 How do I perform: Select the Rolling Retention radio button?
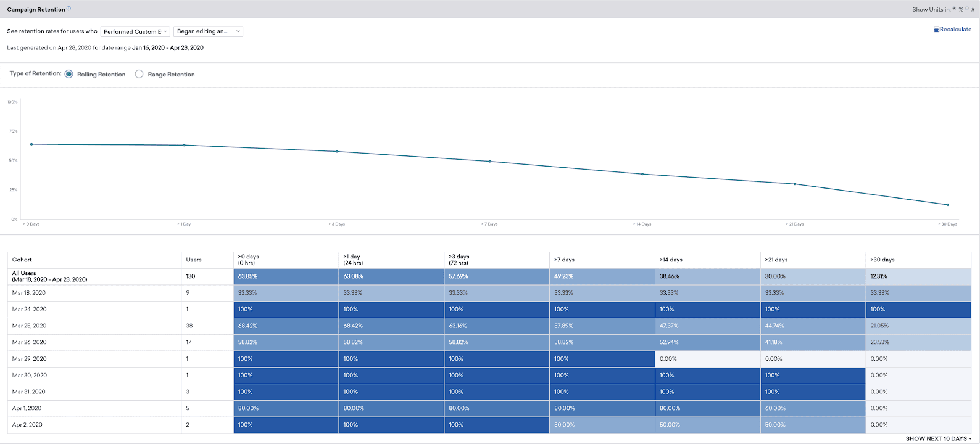[x=69, y=74]
